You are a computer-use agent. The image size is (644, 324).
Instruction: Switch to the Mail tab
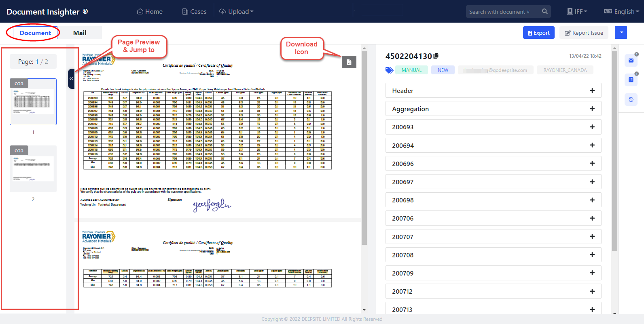point(80,33)
